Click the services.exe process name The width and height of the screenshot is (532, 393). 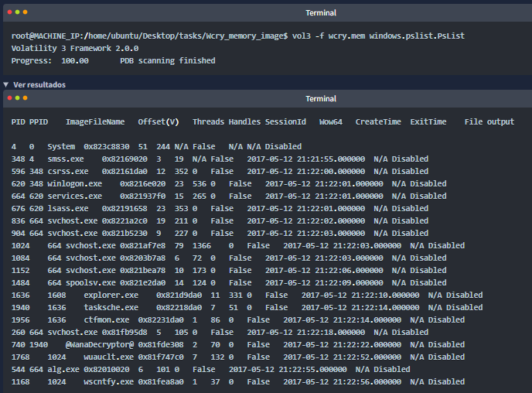75,196
